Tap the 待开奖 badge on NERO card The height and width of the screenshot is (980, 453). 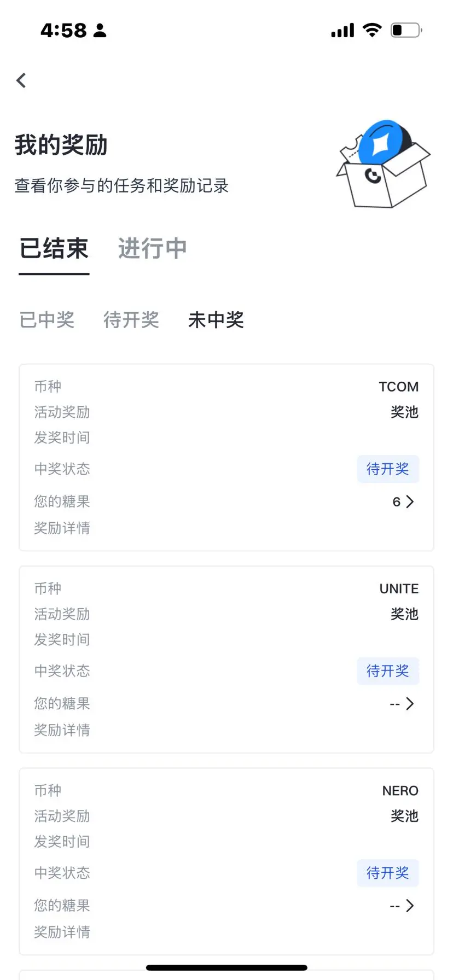388,873
